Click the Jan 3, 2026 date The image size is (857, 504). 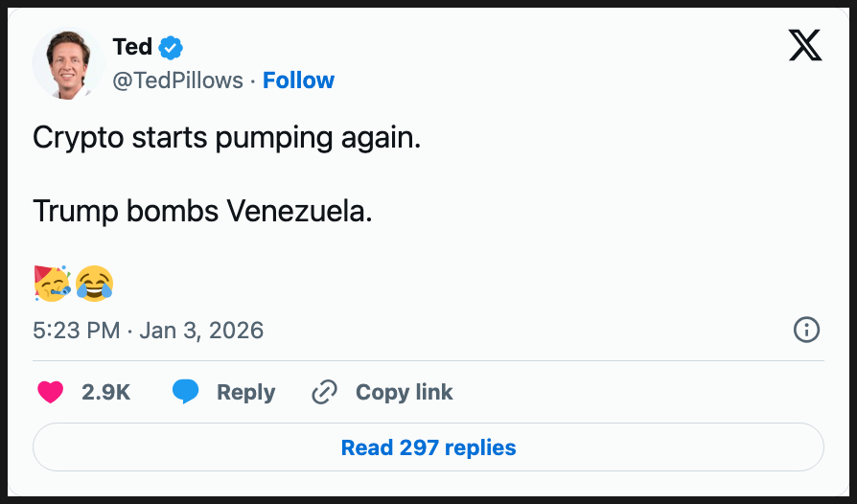pyautogui.click(x=201, y=331)
